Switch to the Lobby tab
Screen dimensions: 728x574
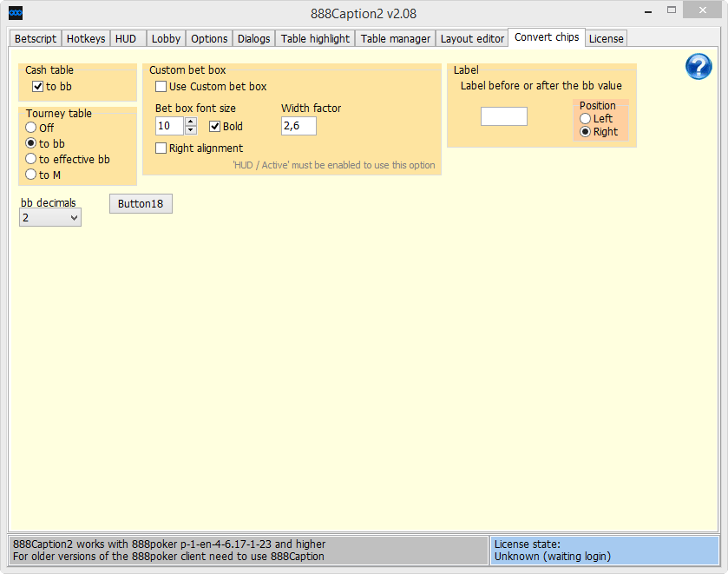[166, 38]
